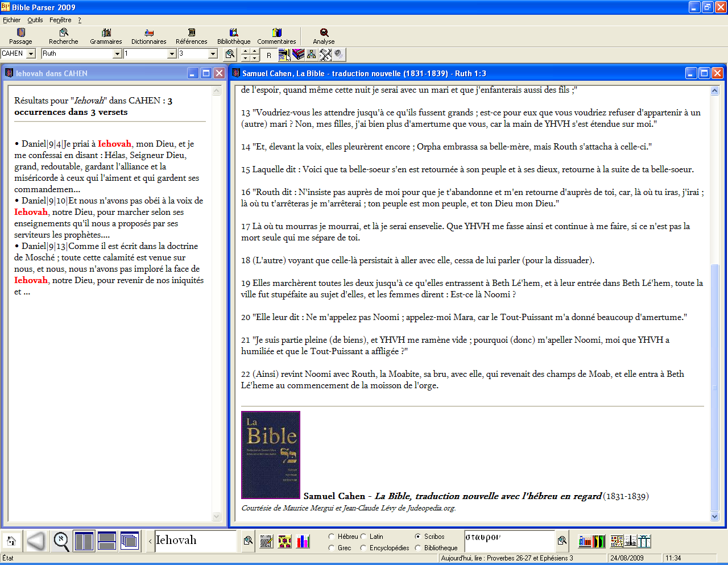
Task: Click the 'Aujourd'hui, lire : Proverbes 26-27' status text
Action: coord(507,558)
